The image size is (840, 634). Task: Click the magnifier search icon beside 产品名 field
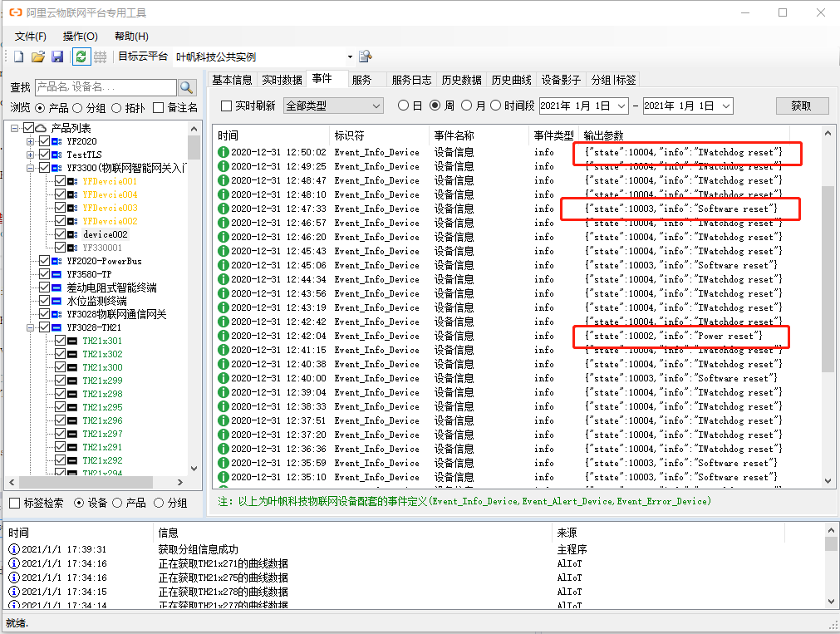tap(186, 86)
